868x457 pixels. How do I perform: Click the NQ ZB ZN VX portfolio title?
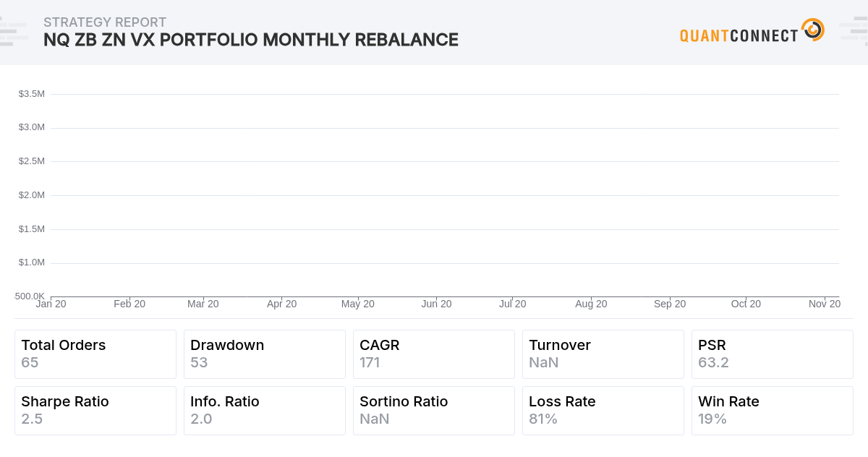click(251, 40)
